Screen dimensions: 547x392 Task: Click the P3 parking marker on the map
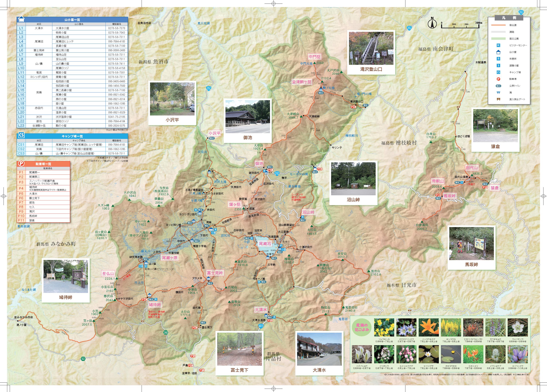(x=193, y=356)
